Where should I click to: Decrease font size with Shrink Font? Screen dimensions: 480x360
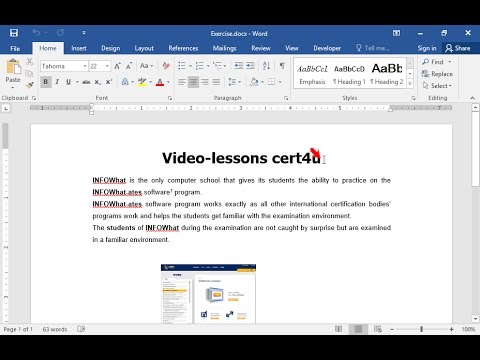coord(129,66)
